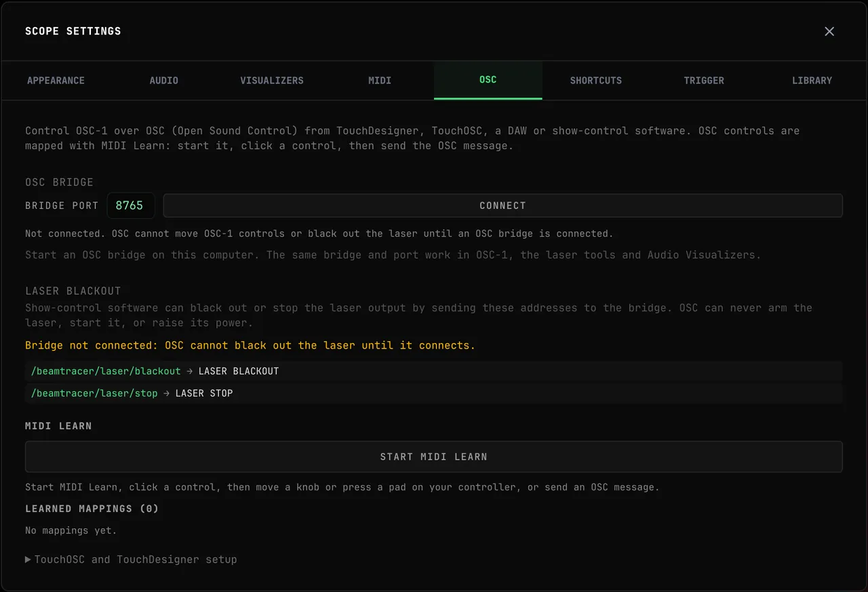Click the 'Start MIDI Learn, click a control' instruction

click(342, 487)
